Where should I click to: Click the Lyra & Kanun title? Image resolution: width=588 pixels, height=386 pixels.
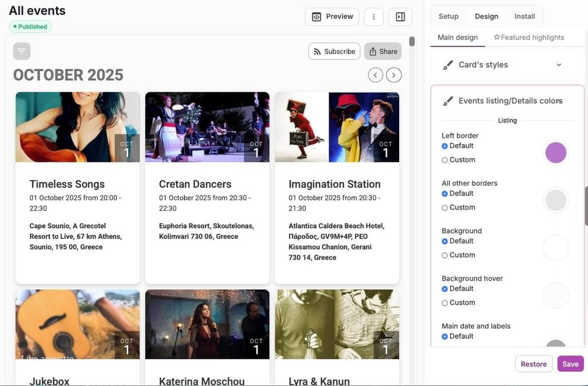coord(319,381)
